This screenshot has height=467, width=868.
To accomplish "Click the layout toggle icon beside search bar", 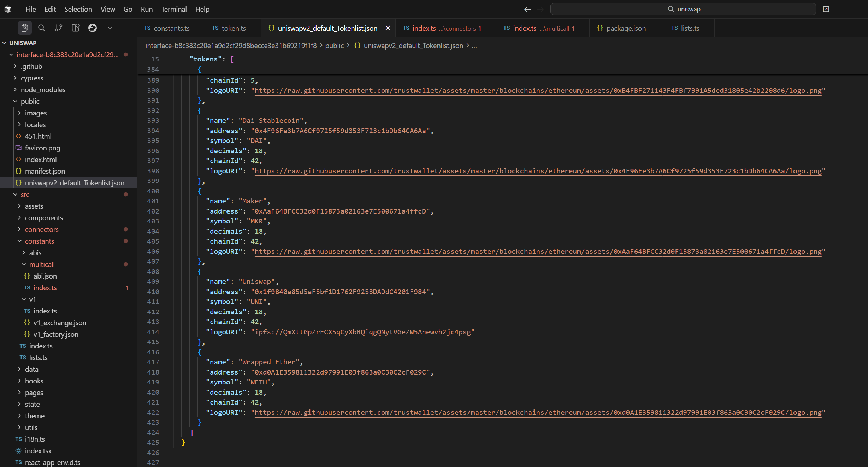I will 826,9.
